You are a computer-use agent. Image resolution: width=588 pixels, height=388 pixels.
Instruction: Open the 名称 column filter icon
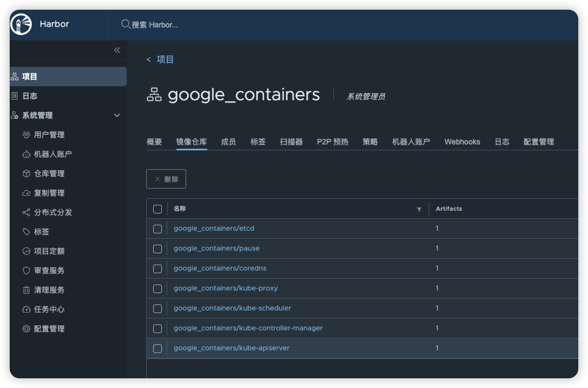point(419,209)
